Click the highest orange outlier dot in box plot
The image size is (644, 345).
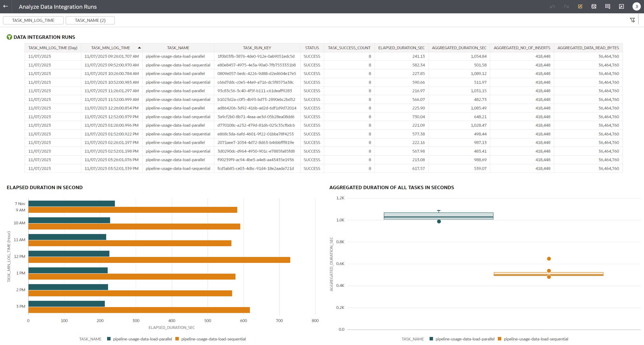click(549, 259)
